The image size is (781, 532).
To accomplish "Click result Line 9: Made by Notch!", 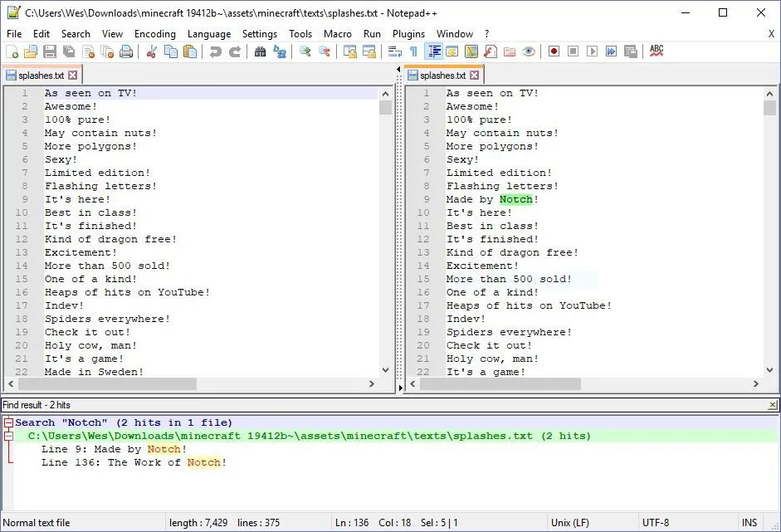I will [x=114, y=449].
